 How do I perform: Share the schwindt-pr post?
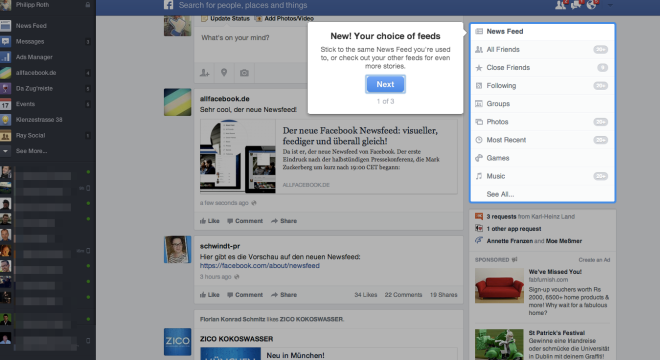[284, 295]
